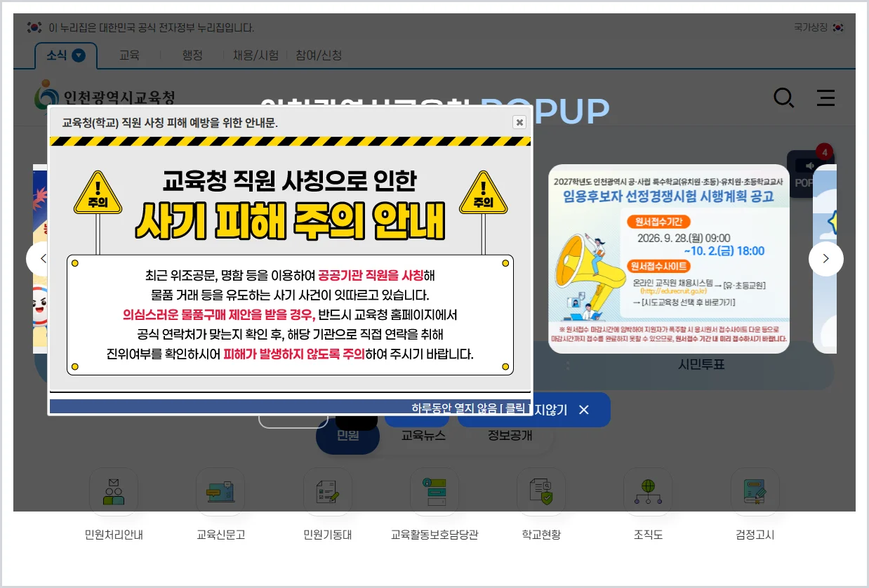This screenshot has width=869, height=588.
Task: Open the search magnifier icon
Action: coord(783,98)
